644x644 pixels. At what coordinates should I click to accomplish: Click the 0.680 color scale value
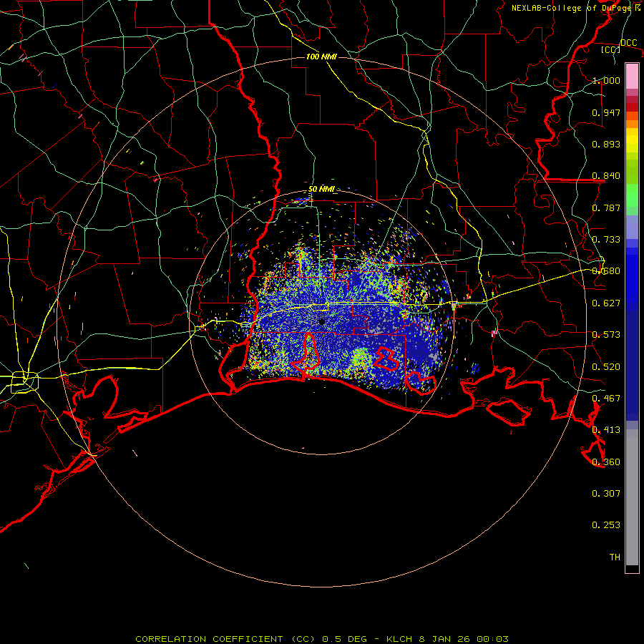[606, 271]
